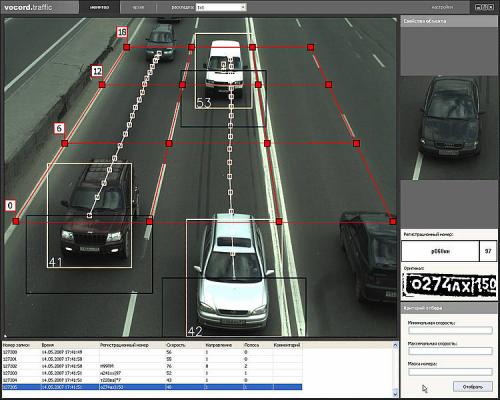Click the maximum speed filter field
This screenshot has width=500, height=400.
tap(450, 351)
